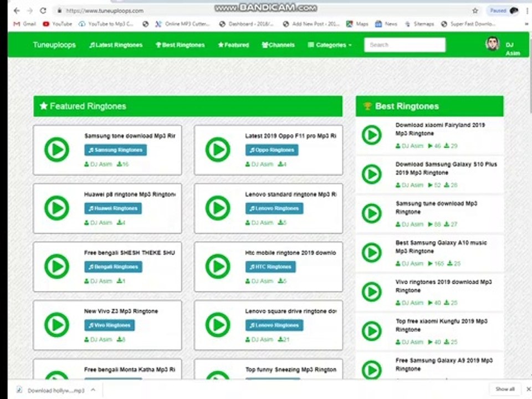Bookmark page with star icon
This screenshot has width=532, height=399.
coord(475,11)
